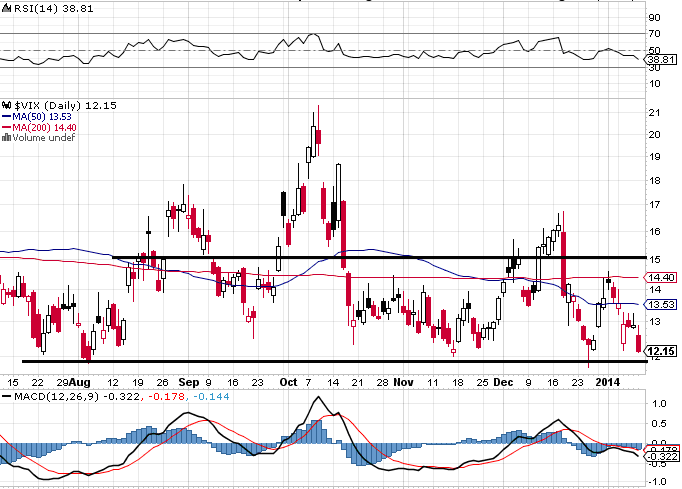The height and width of the screenshot is (489, 682).
Task: Click the 14.40 price tag on right axis
Action: point(661,277)
